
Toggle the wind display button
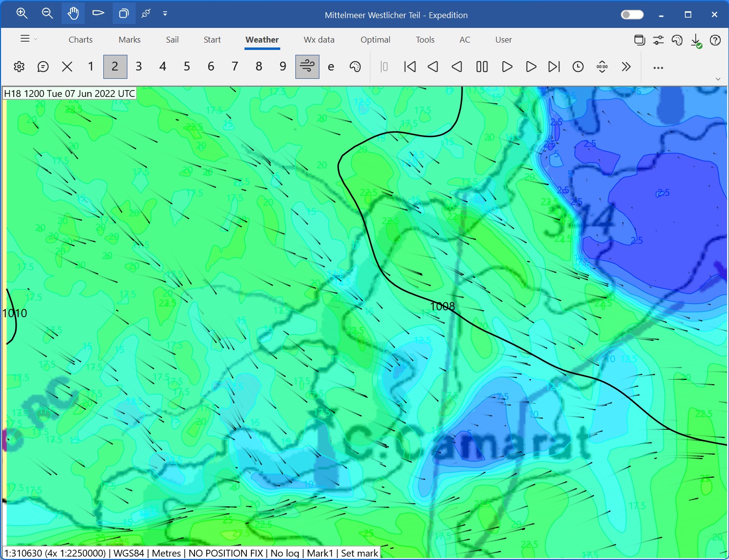307,67
